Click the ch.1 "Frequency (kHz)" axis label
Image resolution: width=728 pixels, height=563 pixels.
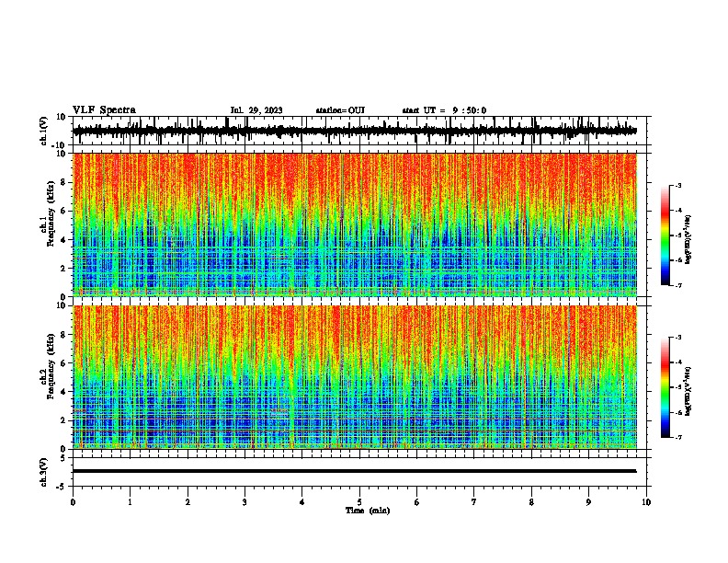click(x=51, y=214)
